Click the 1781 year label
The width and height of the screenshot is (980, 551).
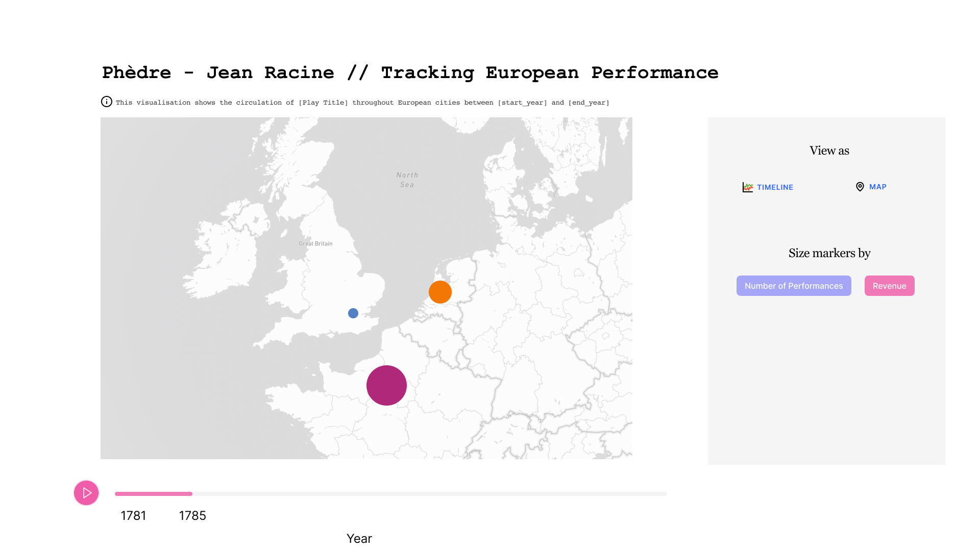pos(133,516)
